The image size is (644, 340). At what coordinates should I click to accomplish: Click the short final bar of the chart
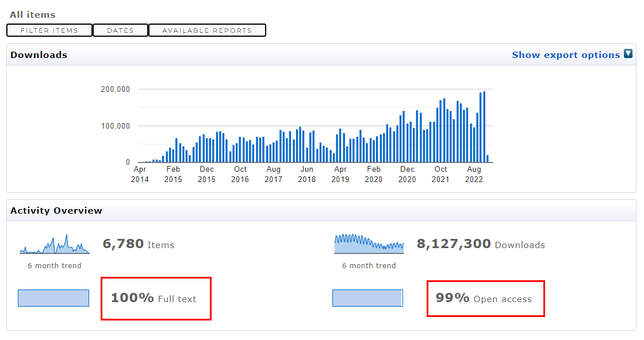(x=488, y=159)
